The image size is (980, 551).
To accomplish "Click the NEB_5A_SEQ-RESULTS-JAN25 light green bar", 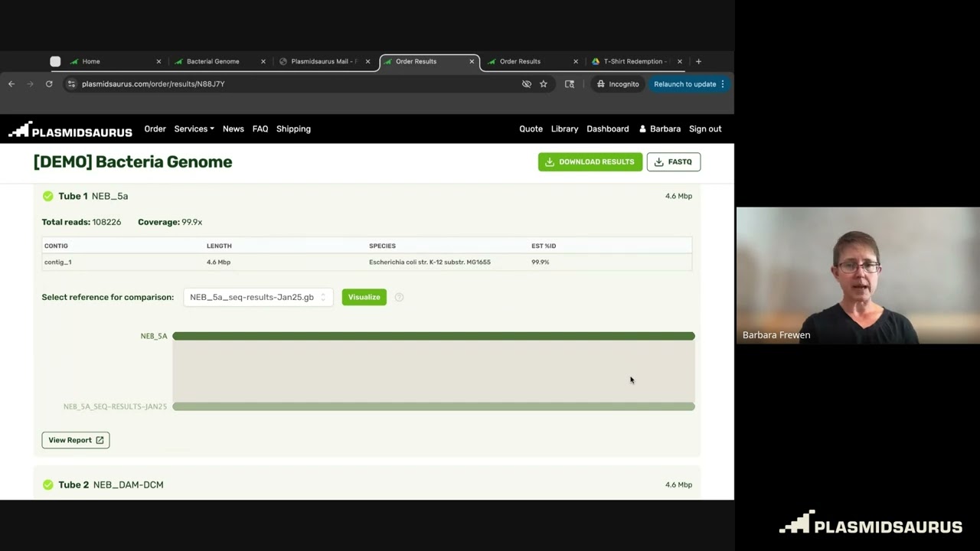I will 433,406.
